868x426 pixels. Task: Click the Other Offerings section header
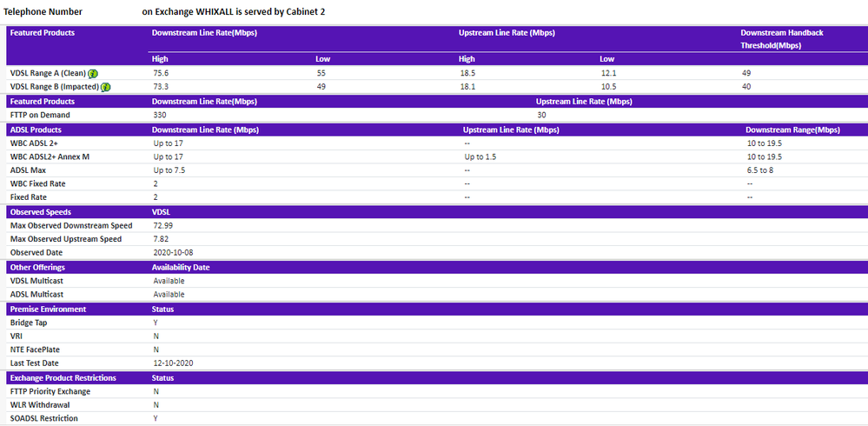37,267
